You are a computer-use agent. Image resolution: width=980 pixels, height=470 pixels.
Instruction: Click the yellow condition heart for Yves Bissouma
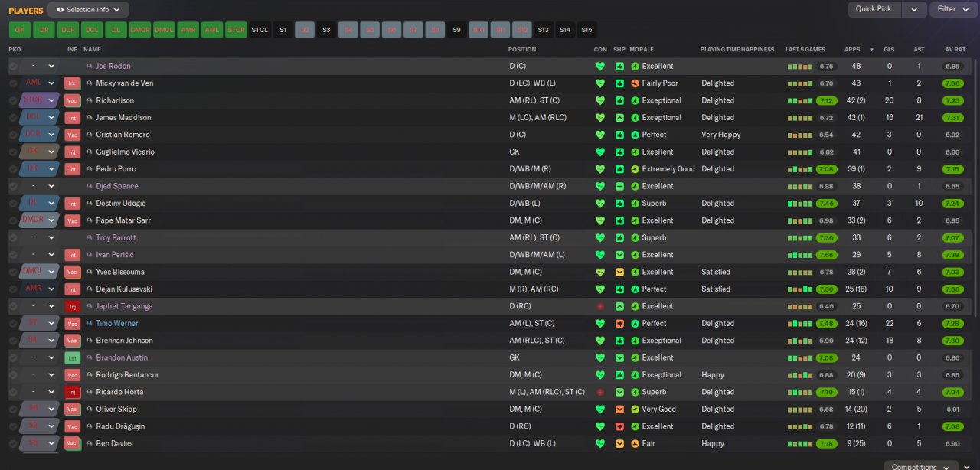click(600, 272)
